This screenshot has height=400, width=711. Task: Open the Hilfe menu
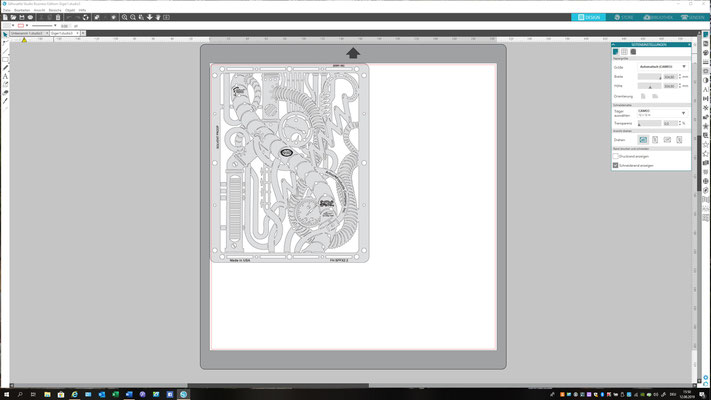82,10
